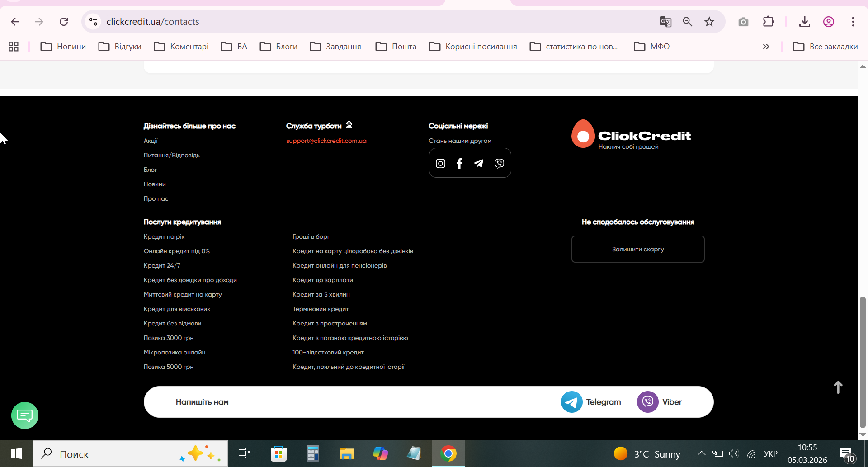Open Позика 3000 грн link
868x467 pixels.
point(169,338)
